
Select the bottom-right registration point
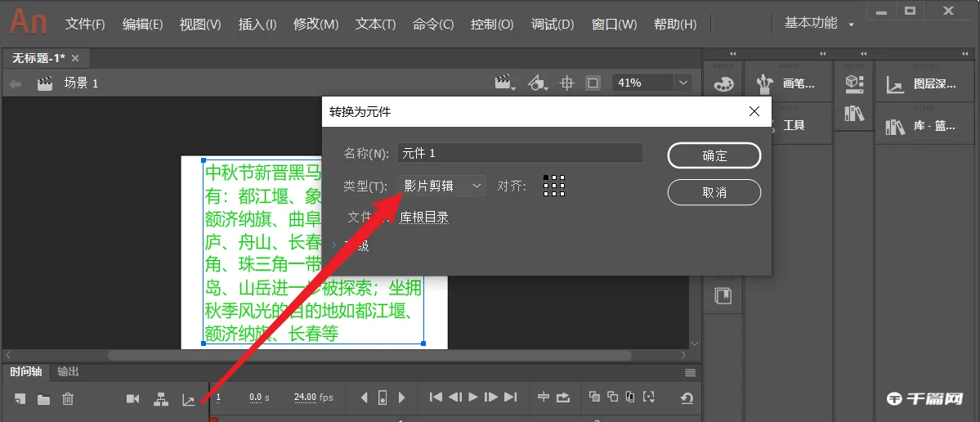click(x=562, y=194)
